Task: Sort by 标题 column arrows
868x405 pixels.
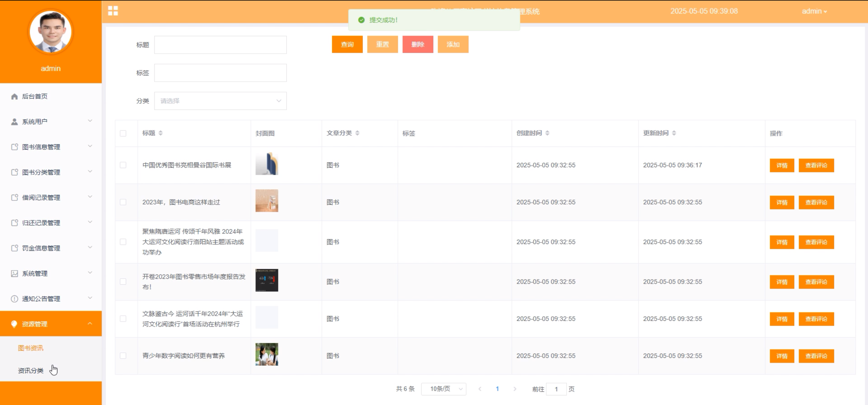Action: (160, 133)
